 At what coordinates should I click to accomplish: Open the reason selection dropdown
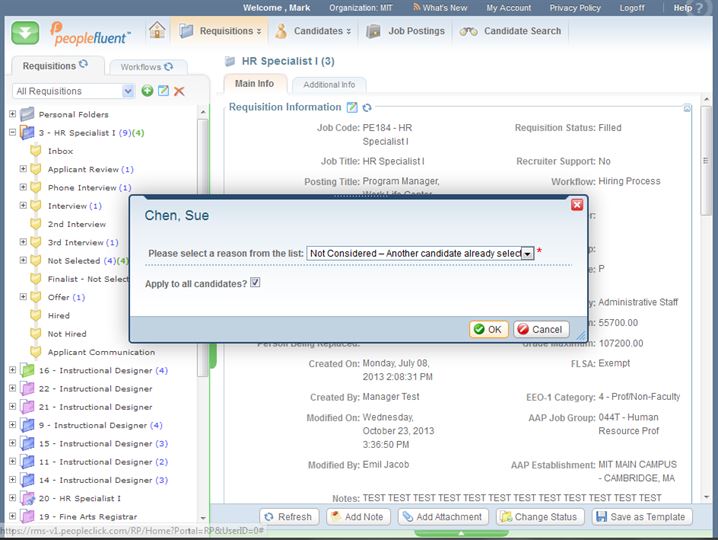(527, 254)
